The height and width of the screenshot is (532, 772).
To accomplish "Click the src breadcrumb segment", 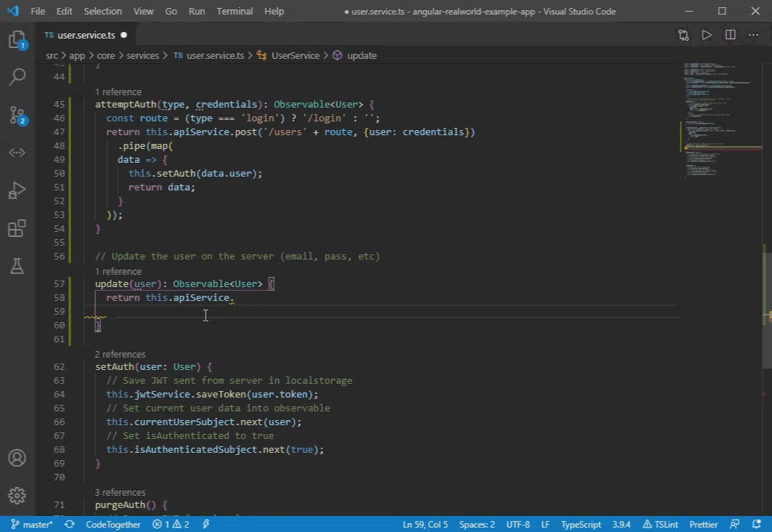I will click(52, 56).
